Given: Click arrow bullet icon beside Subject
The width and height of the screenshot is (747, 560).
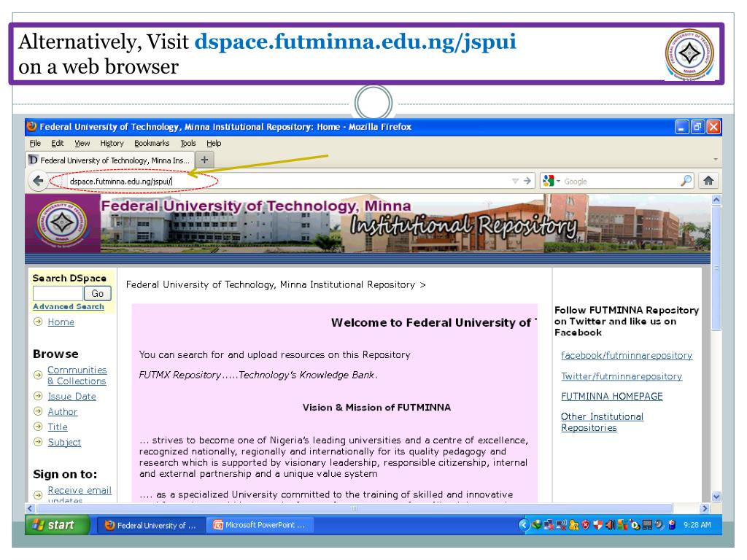Looking at the screenshot, I should [38, 442].
